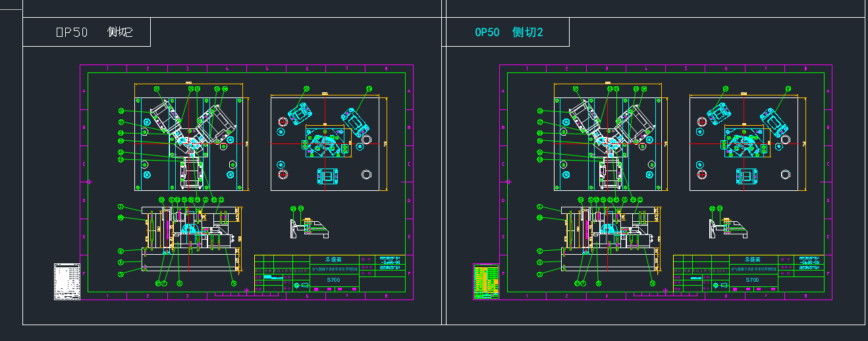
Task: Click zone number 8 below right title block
Action: pyautogui.click(x=805, y=296)
